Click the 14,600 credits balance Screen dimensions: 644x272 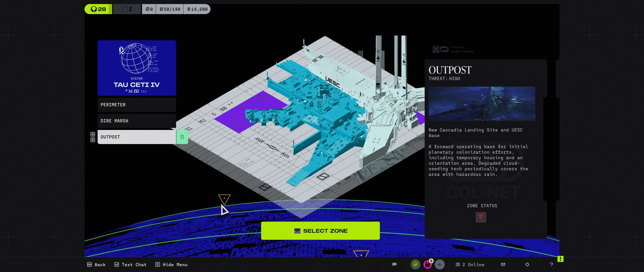tap(197, 9)
